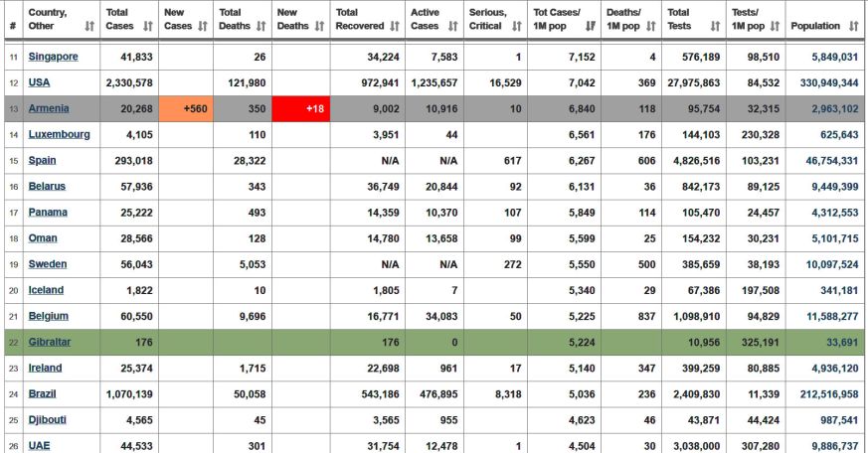Toggle the Tot Cases/1M pop sort order

click(591, 26)
